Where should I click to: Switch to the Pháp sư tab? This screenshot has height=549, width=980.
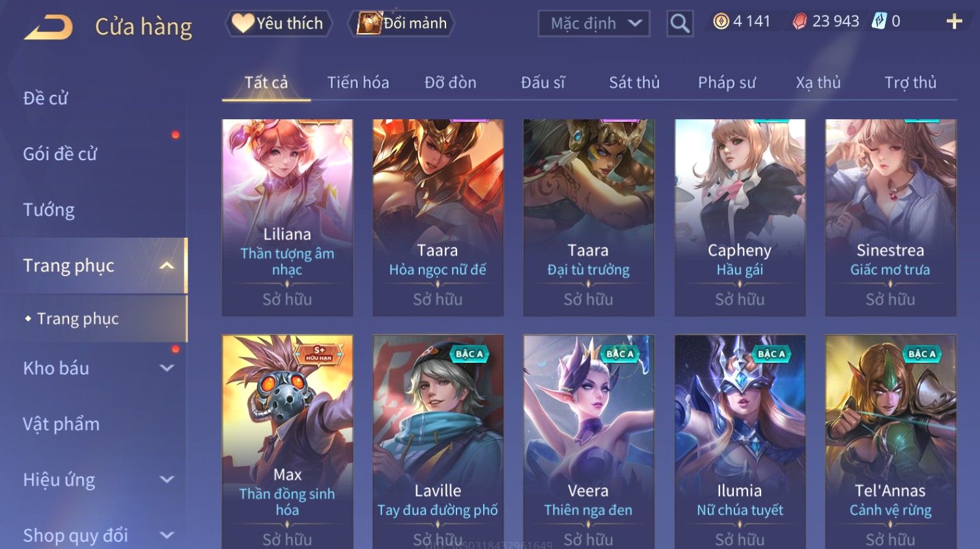pos(727,83)
